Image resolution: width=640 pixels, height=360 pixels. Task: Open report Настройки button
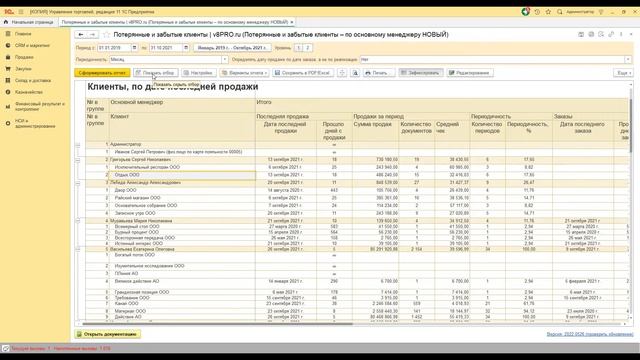click(x=198, y=73)
